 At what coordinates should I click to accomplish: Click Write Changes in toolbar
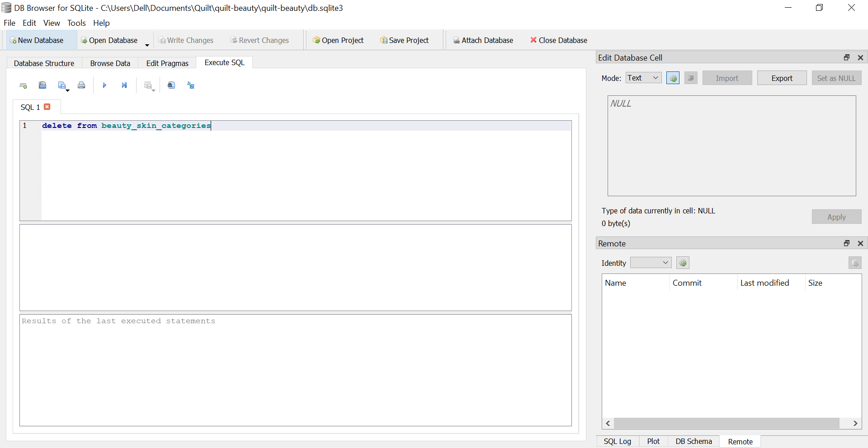pyautogui.click(x=186, y=40)
